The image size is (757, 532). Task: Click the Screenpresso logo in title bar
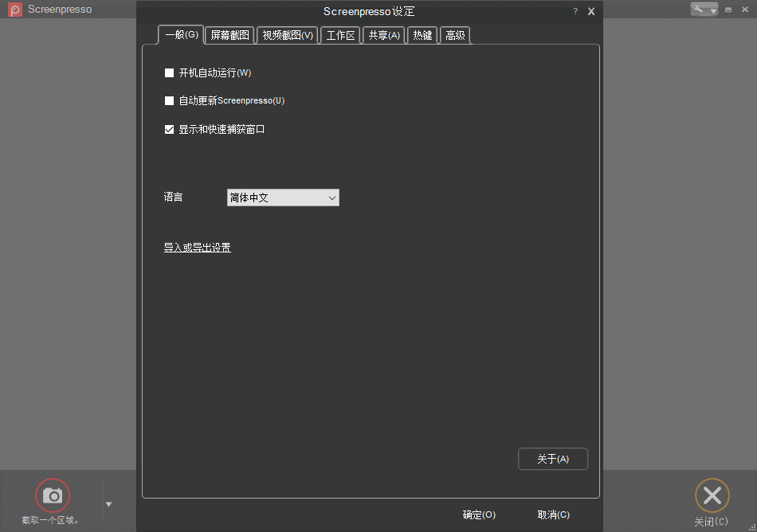[14, 9]
